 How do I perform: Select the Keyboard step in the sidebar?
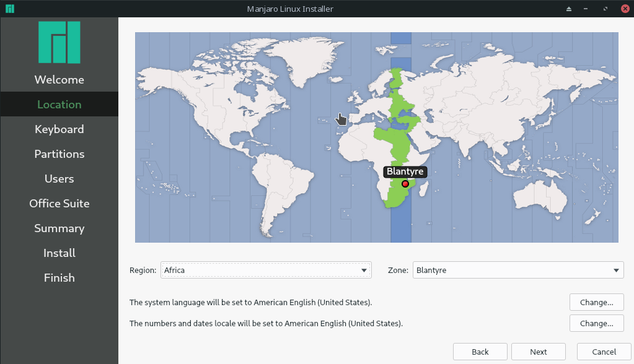coord(59,129)
